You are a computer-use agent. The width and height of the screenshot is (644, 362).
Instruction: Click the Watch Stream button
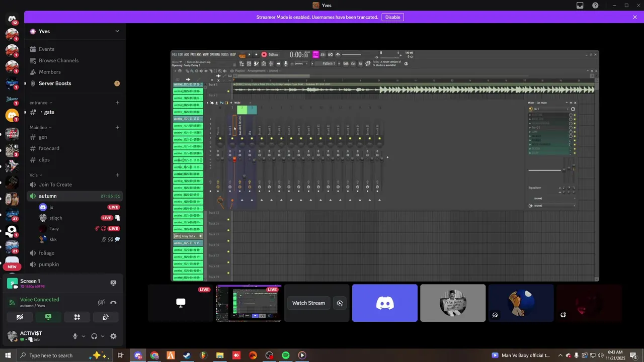click(308, 303)
